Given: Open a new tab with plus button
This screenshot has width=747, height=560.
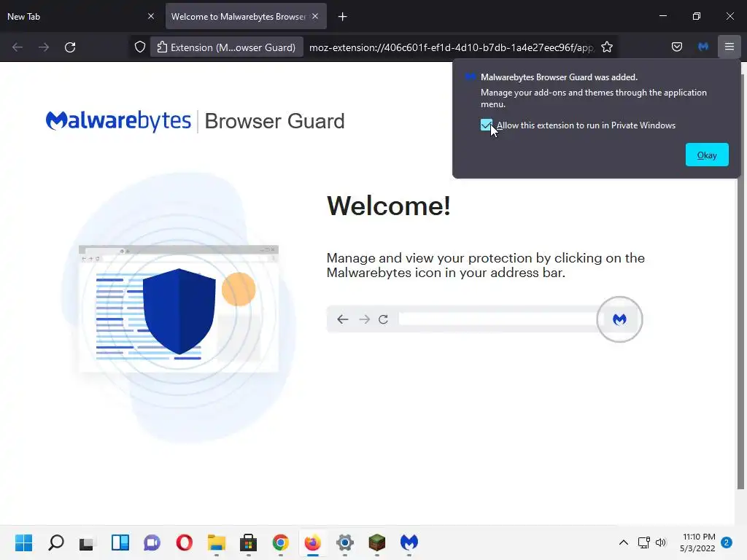Looking at the screenshot, I should (343, 17).
